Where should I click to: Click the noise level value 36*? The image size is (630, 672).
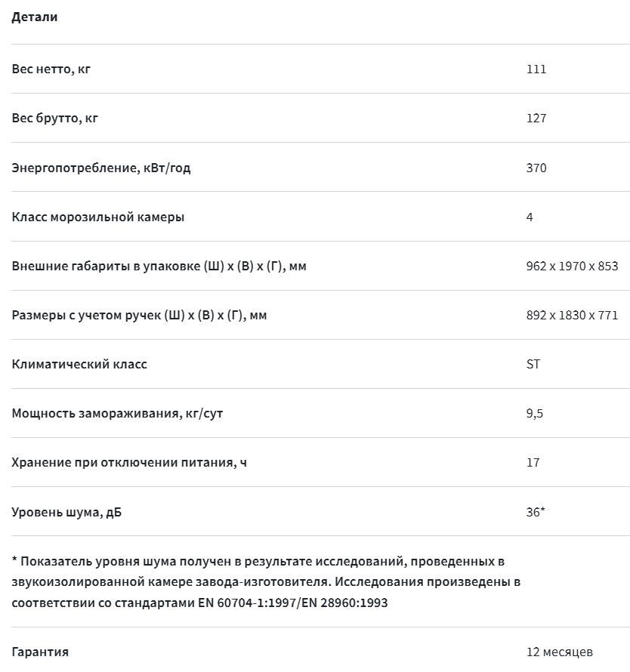[536, 512]
